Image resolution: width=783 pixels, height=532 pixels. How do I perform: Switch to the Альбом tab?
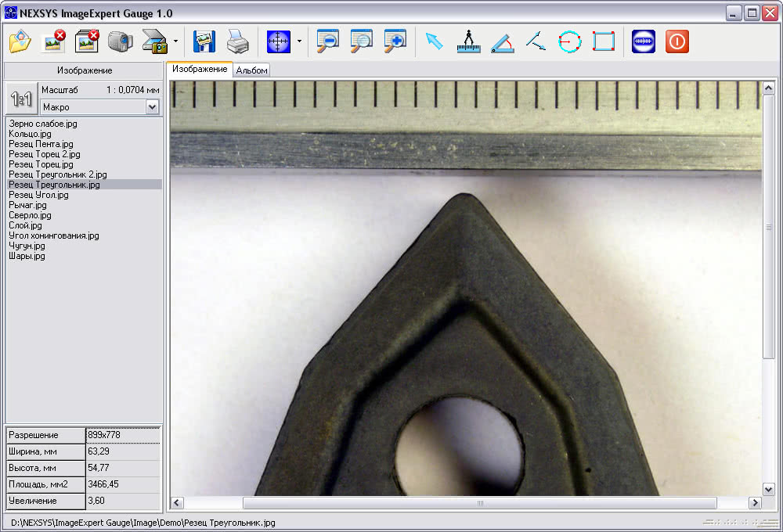pyautogui.click(x=251, y=70)
